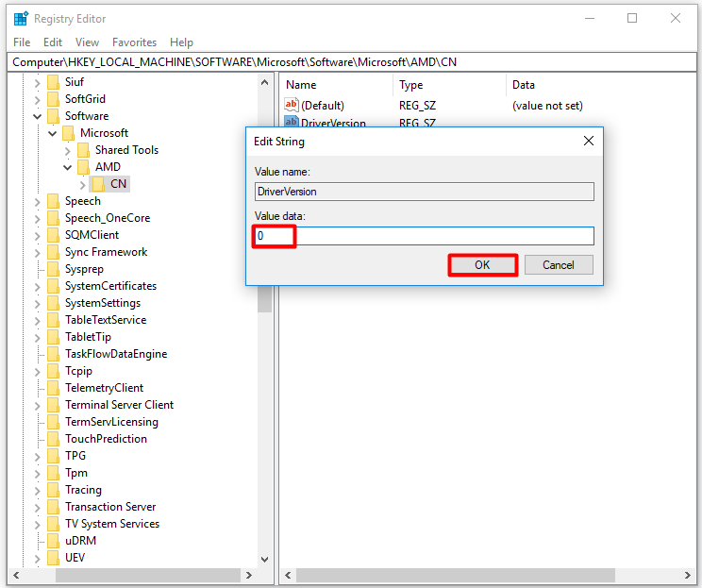Click the REG_SZ type of (Default) row
Viewport: 702px width, 588px height.
pos(417,106)
